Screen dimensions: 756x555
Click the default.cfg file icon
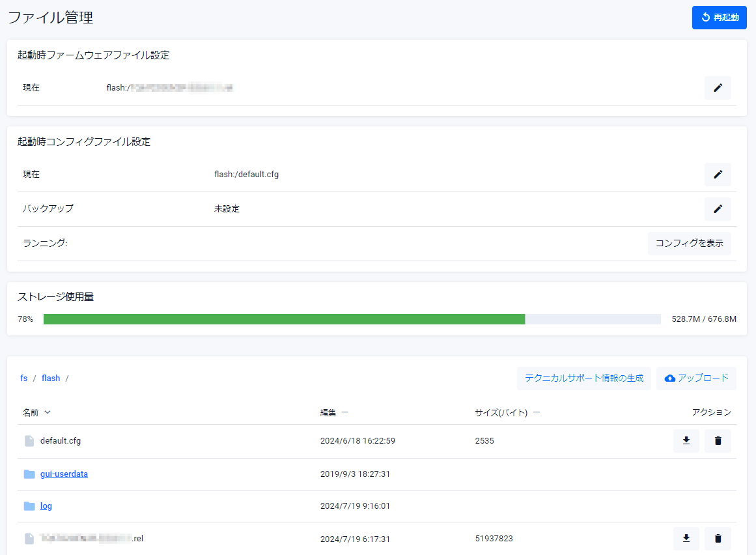click(29, 441)
